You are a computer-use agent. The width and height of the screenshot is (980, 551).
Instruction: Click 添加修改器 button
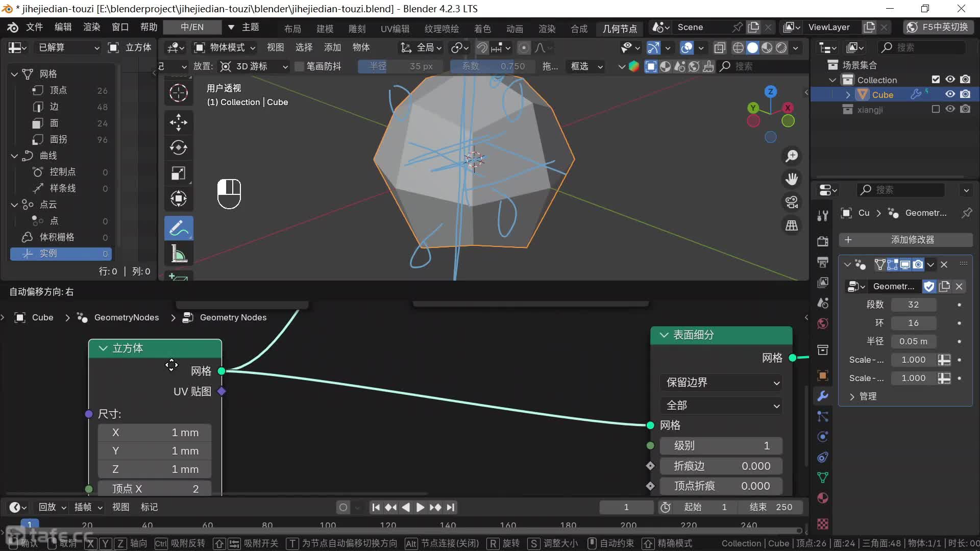[x=905, y=240]
